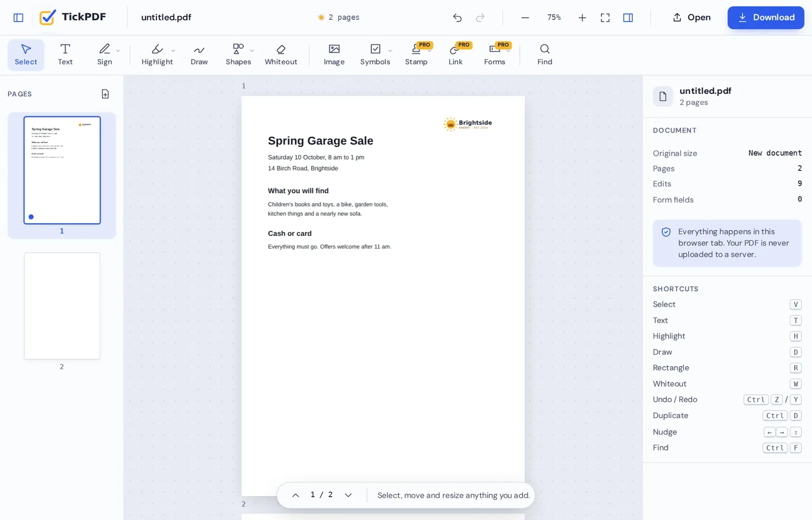Viewport: 812px width, 520px height.
Task: Open the Symbols dropdown arrow
Action: pyautogui.click(x=390, y=51)
